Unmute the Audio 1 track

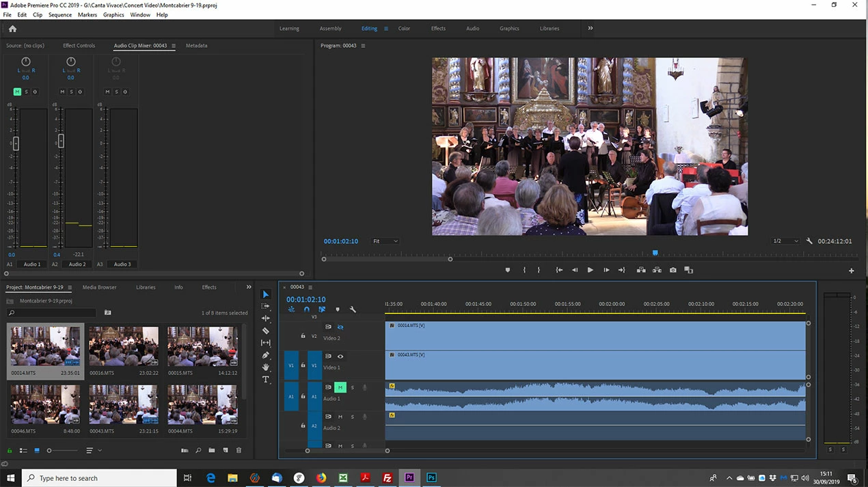[x=340, y=387]
